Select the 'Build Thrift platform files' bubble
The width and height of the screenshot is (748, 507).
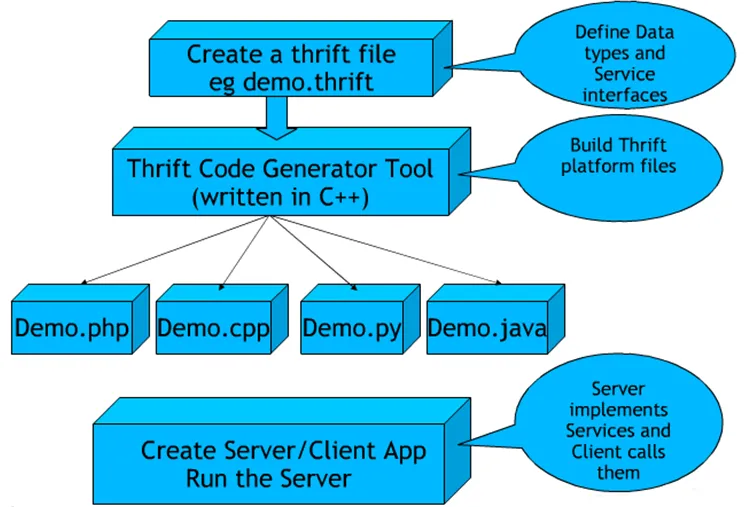[618, 167]
